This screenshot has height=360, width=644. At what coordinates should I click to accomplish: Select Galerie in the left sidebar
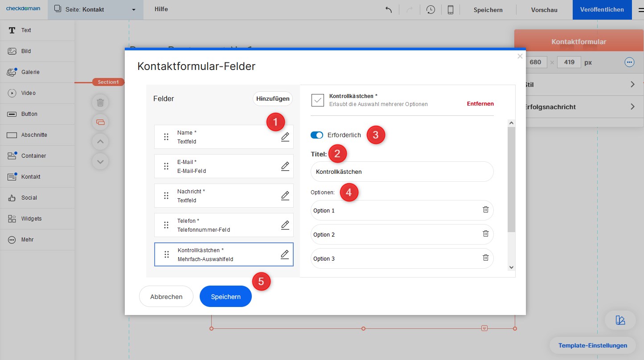[x=30, y=72]
